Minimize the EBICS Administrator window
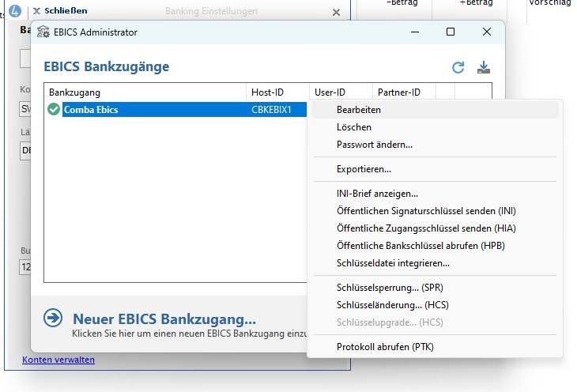 [x=414, y=32]
